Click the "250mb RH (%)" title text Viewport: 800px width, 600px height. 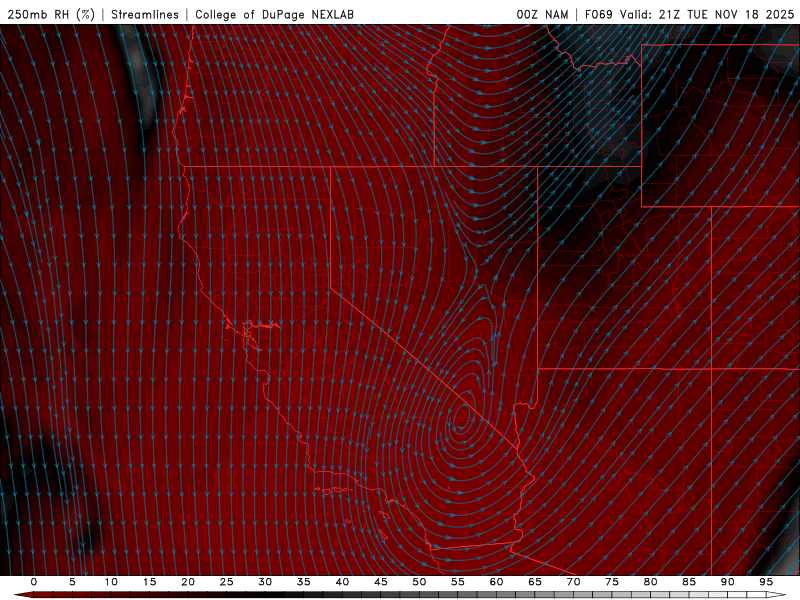coord(51,14)
